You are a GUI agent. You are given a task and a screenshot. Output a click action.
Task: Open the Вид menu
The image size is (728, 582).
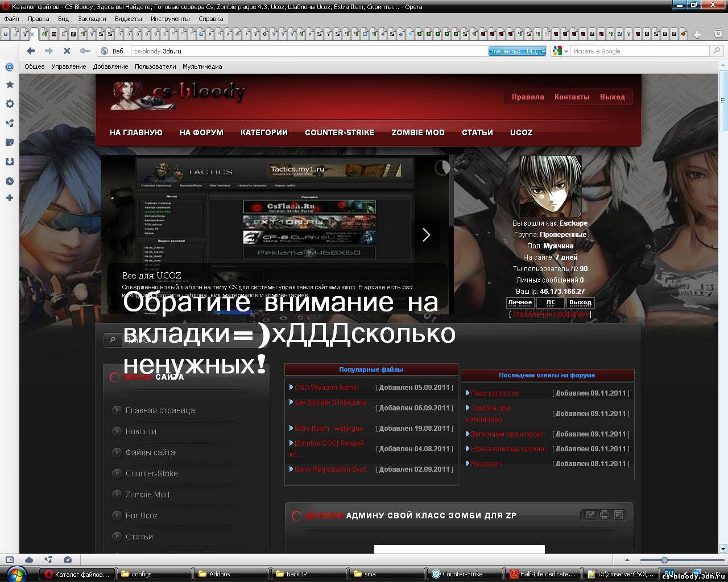[x=63, y=19]
